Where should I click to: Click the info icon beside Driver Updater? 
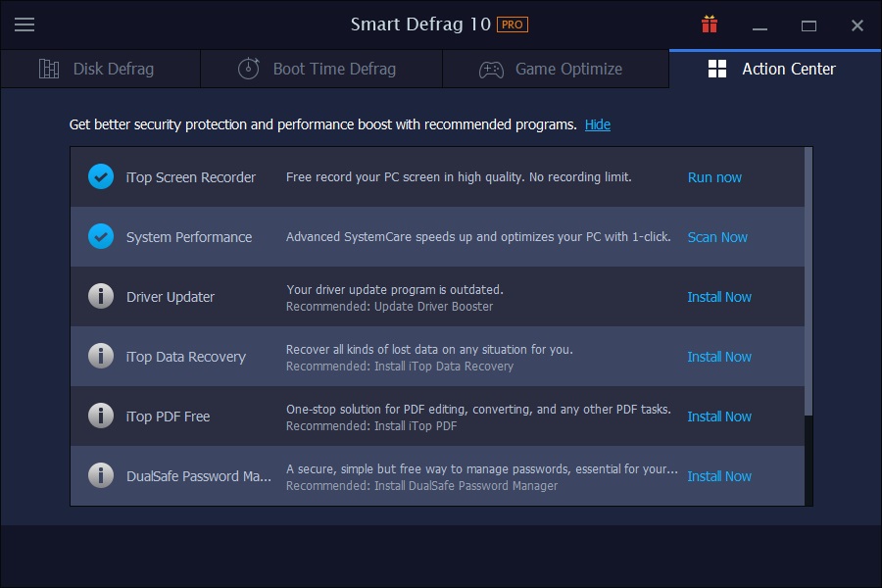coord(101,296)
